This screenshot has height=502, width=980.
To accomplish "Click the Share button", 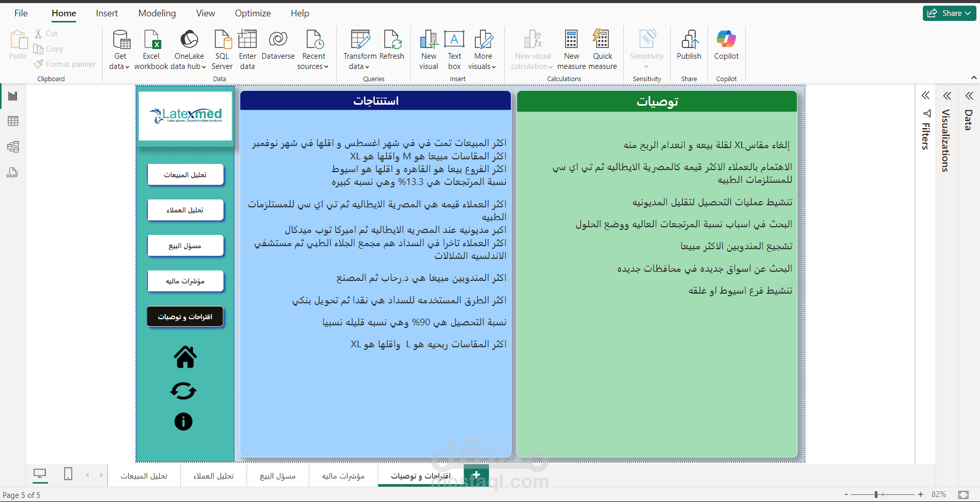I will click(949, 13).
